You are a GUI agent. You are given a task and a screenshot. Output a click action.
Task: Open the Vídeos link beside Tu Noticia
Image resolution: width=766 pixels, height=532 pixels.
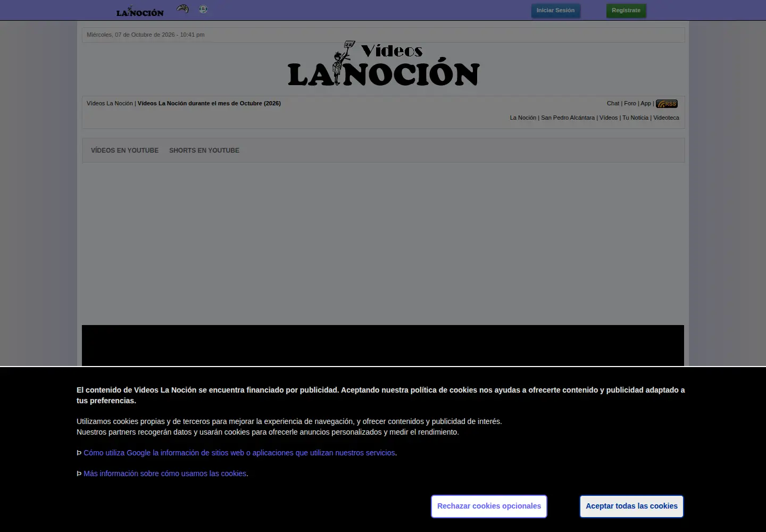point(609,118)
